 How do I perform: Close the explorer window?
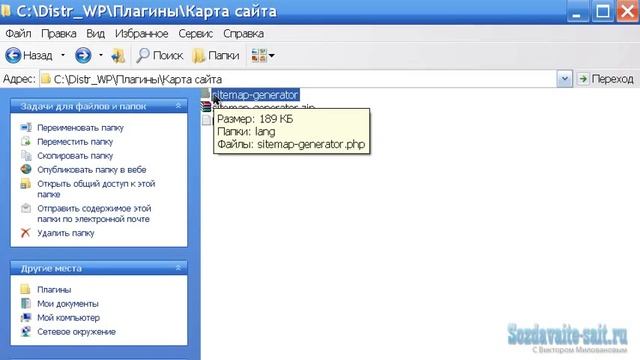(628, 11)
